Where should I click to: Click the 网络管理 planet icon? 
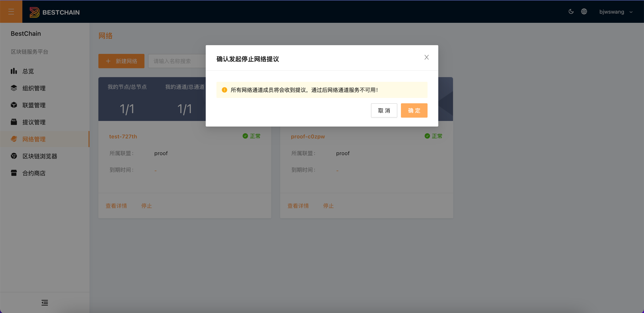pos(14,139)
